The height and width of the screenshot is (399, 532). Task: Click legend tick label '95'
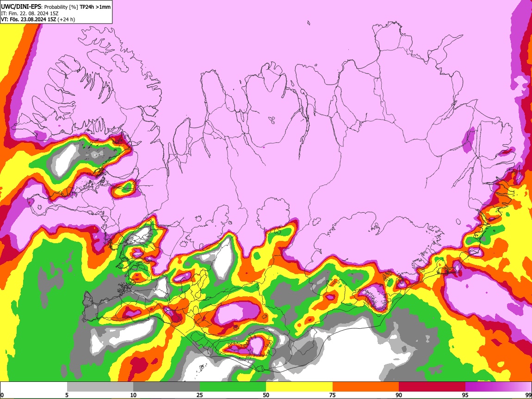[465, 395]
